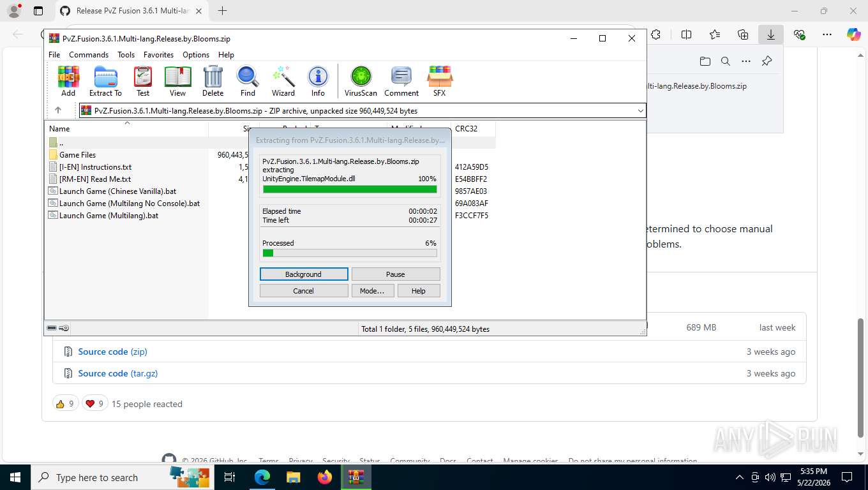Viewport: 868px width, 490px height.
Task: Sort by the Name column header
Action: [x=126, y=128]
